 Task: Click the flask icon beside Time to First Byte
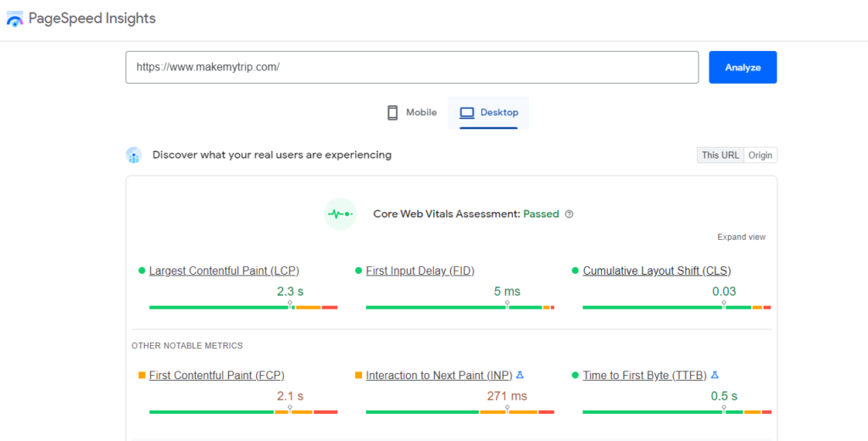click(x=715, y=375)
